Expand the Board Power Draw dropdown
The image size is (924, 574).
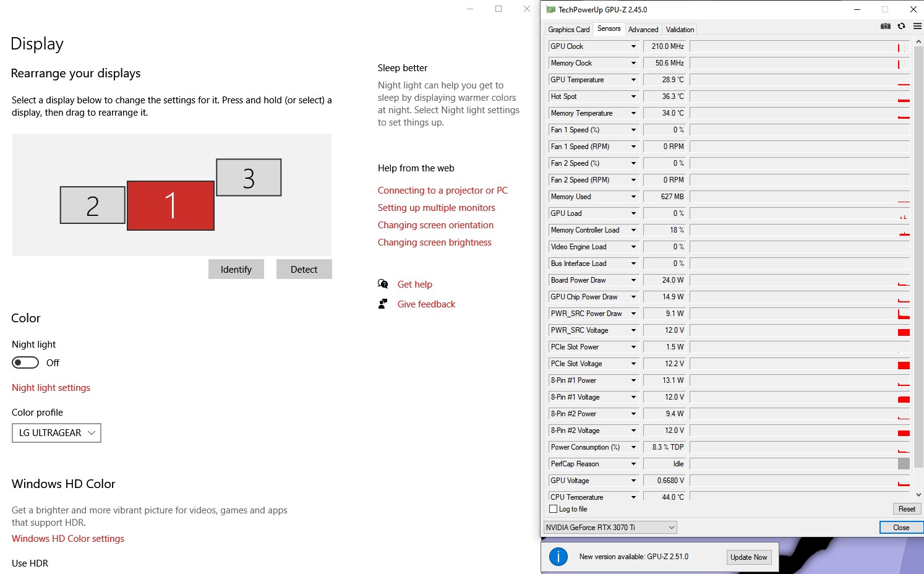pos(633,280)
